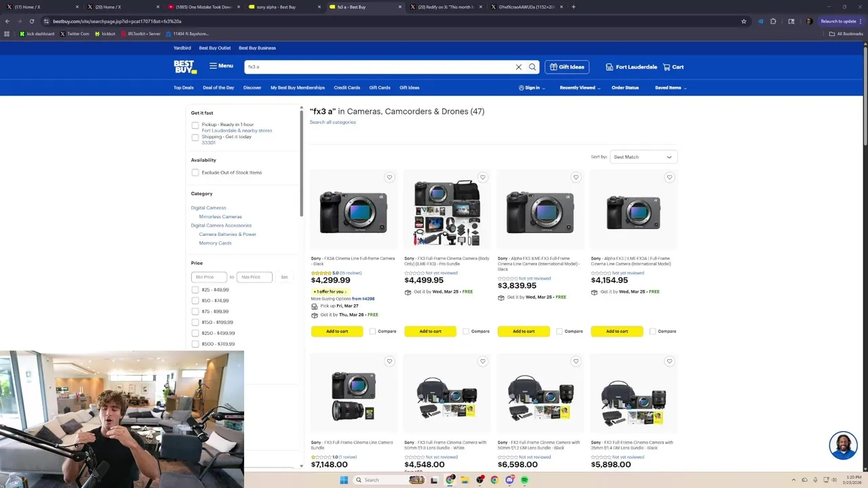Viewport: 868px width, 488px height.
Task: Open Top Deals nav item
Action: pos(183,87)
